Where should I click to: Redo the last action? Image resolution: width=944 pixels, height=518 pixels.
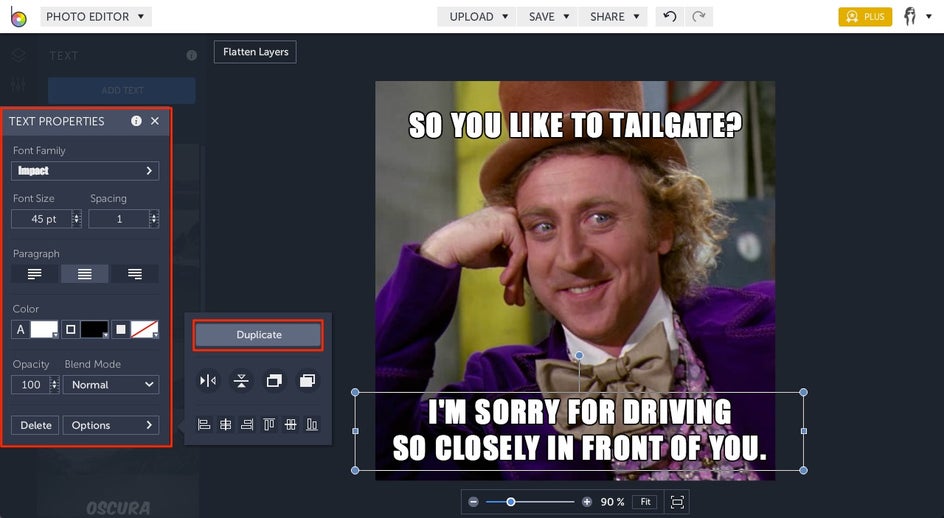click(698, 16)
